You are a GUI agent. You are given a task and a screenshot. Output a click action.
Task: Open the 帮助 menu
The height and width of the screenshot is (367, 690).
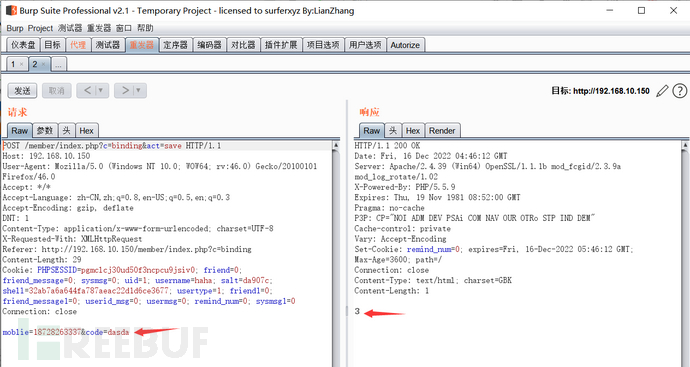[x=145, y=28]
